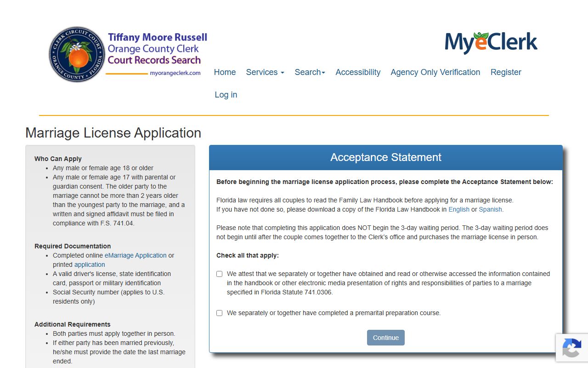The image size is (588, 368).
Task: Expand the Services dropdown menu
Action: [265, 72]
